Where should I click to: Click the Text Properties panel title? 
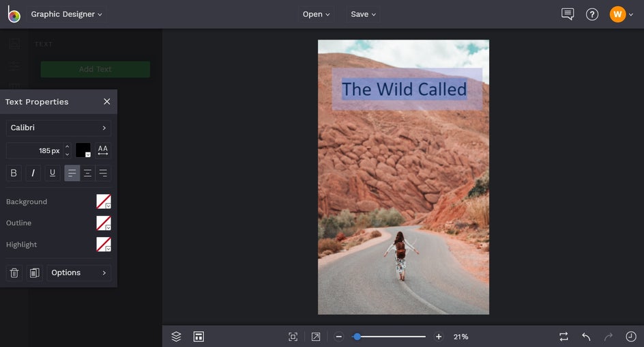coord(37,102)
